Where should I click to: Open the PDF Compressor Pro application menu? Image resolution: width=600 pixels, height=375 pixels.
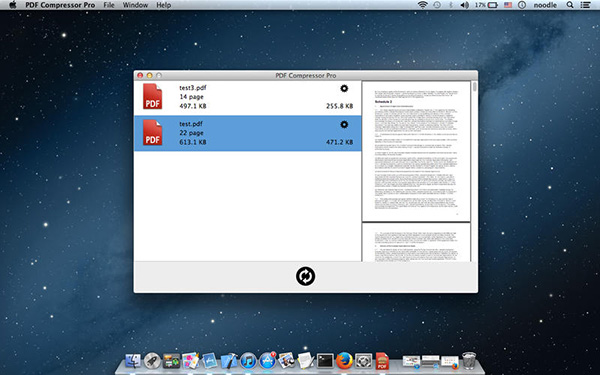60,5
